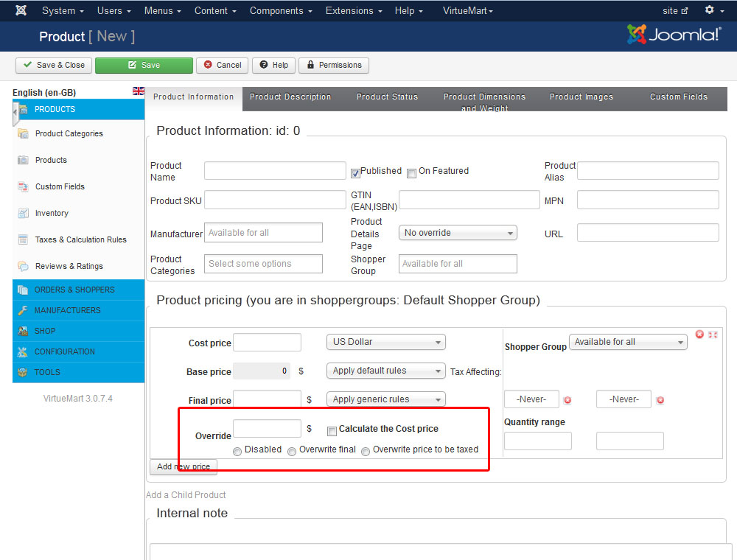Viewport: 737px width, 560px height.
Task: Open the Users menu
Action: [x=113, y=10]
